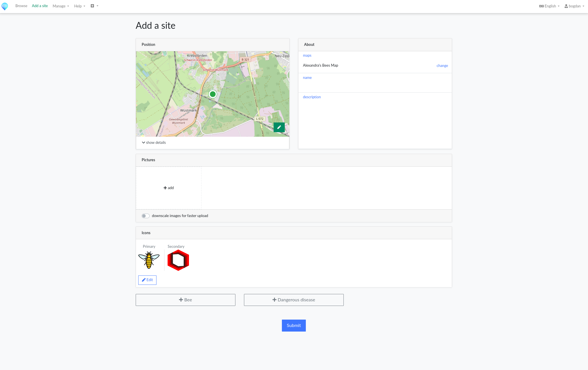This screenshot has height=370, width=588.
Task: Add a Bee section
Action: tap(186, 300)
